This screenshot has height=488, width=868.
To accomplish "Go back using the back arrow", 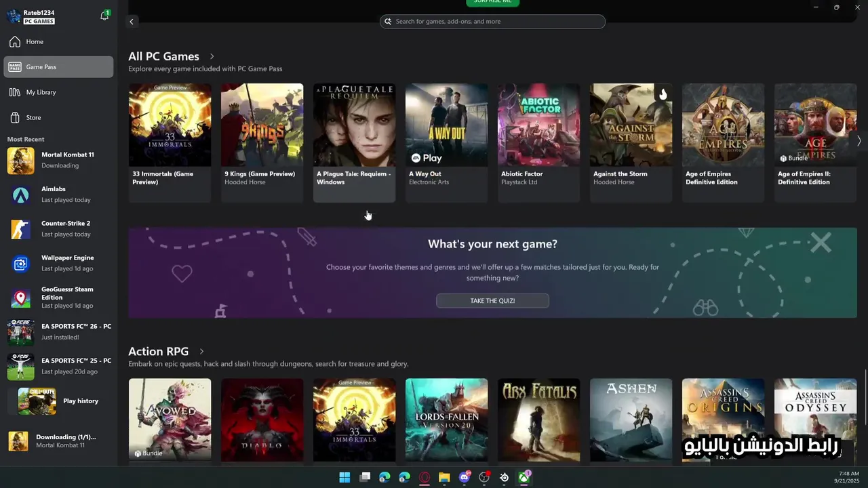I will (132, 22).
